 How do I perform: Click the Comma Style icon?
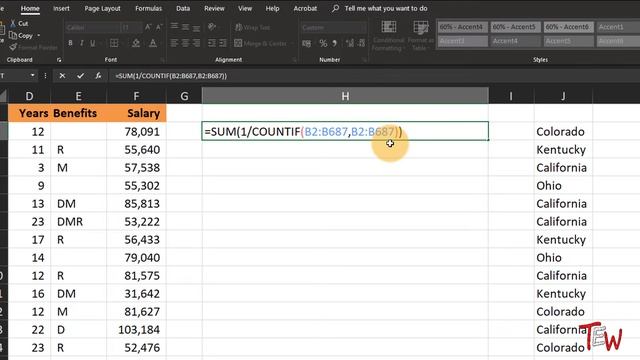[335, 43]
